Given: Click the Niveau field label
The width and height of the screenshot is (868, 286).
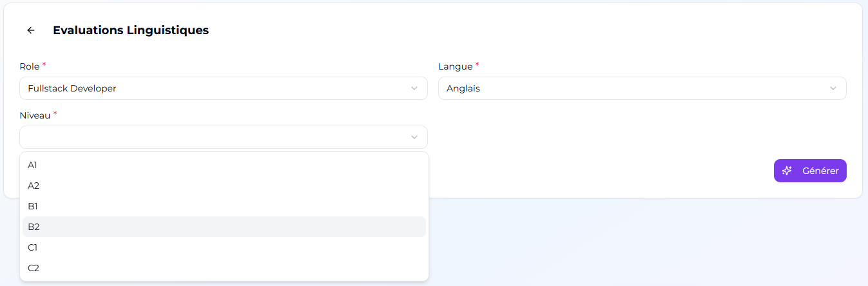Looking at the screenshot, I should [x=35, y=115].
